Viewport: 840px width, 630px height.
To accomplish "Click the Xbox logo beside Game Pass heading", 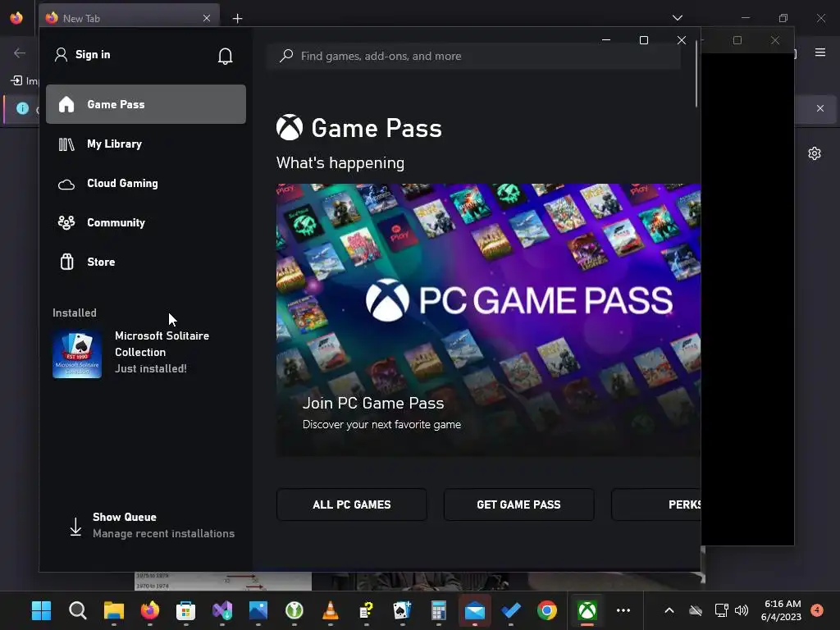I will coord(290,127).
